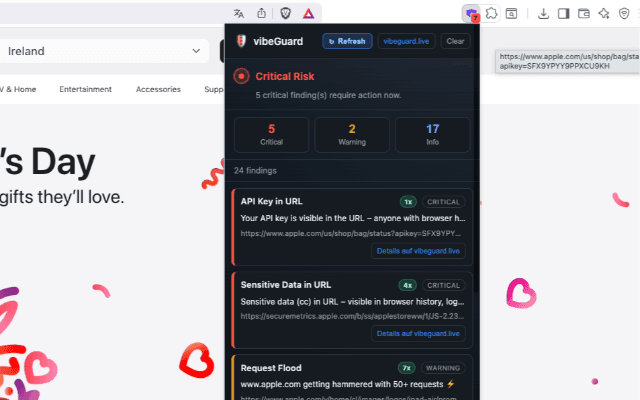Toggle the browser sidebar panel icon
Image resolution: width=640 pixels, height=400 pixels.
pyautogui.click(x=563, y=14)
